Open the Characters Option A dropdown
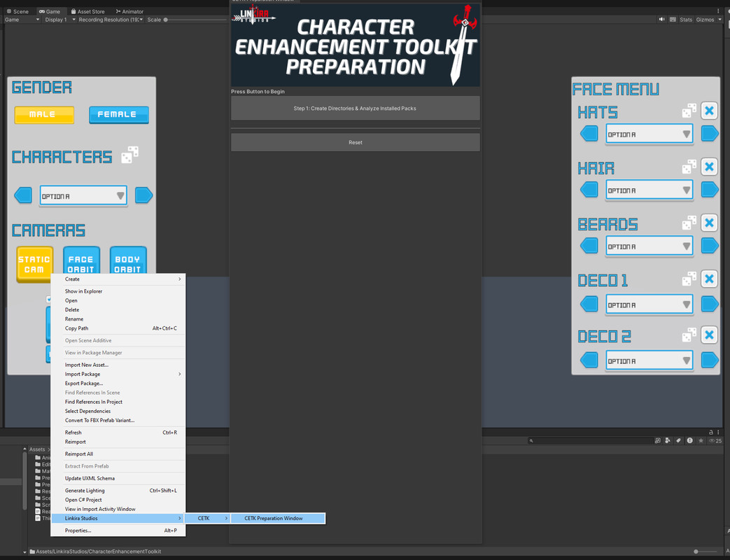Screen dimensions: 730x560 pyautogui.click(x=83, y=195)
